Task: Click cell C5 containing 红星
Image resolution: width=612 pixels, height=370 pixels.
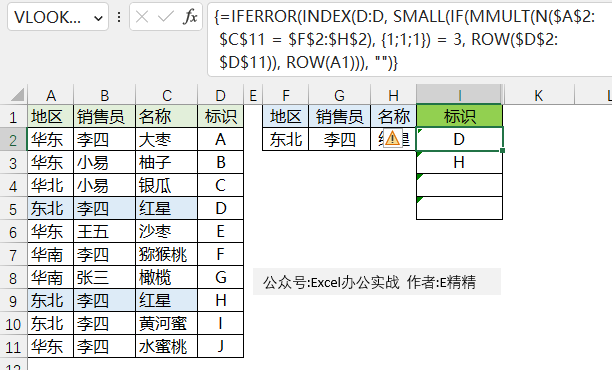Action: (167, 208)
